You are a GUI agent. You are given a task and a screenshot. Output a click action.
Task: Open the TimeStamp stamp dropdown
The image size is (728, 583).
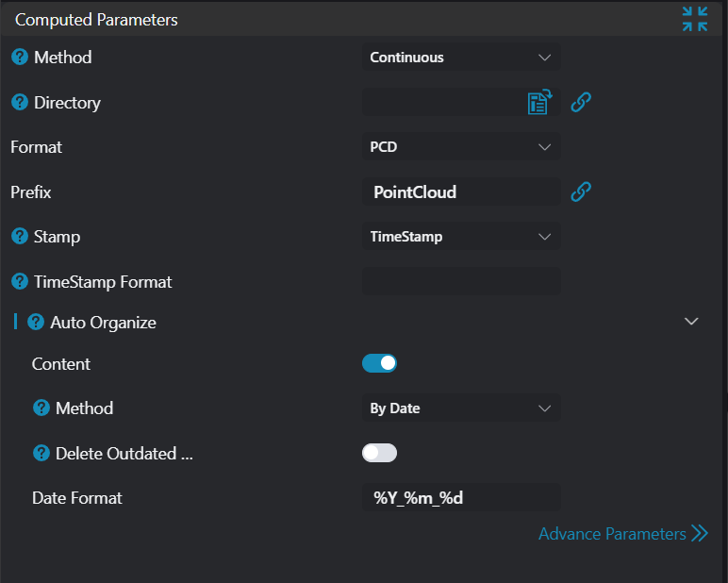pos(461,237)
